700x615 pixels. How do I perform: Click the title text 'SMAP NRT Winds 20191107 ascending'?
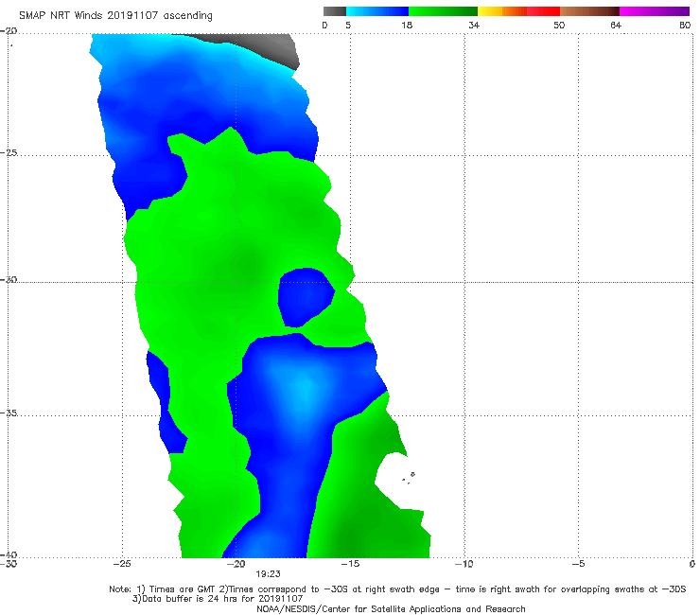click(115, 16)
